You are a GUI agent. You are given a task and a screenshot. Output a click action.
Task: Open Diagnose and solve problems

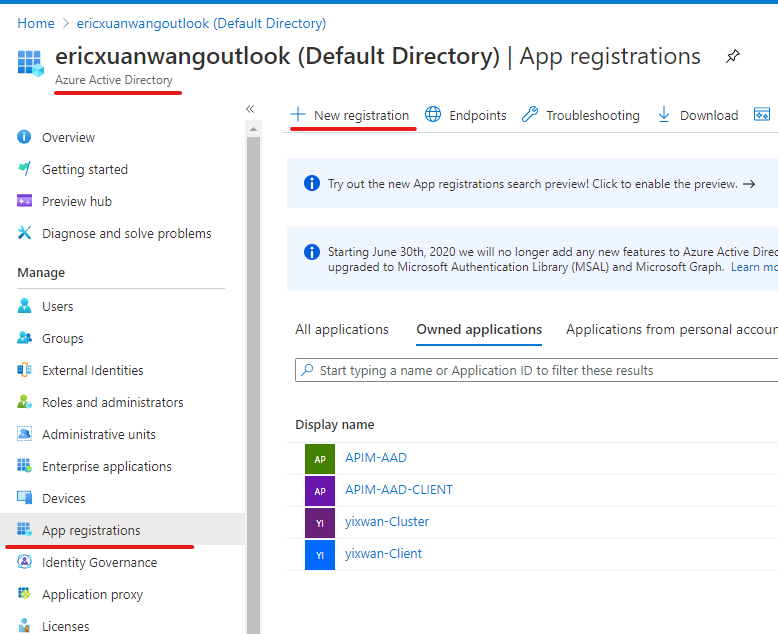127,234
